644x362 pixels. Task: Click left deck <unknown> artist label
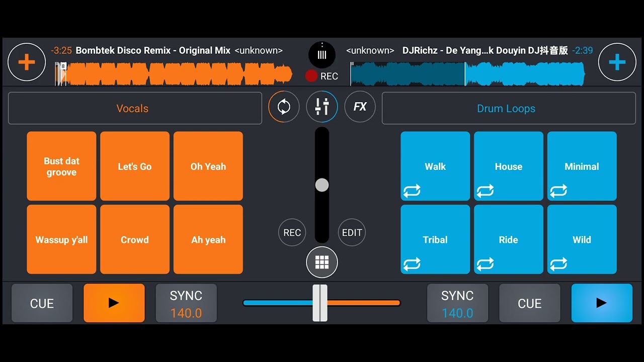coord(259,50)
